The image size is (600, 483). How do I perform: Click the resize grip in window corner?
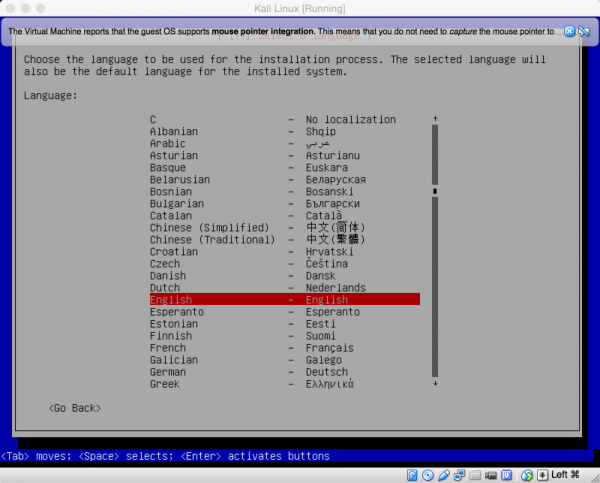point(595,478)
